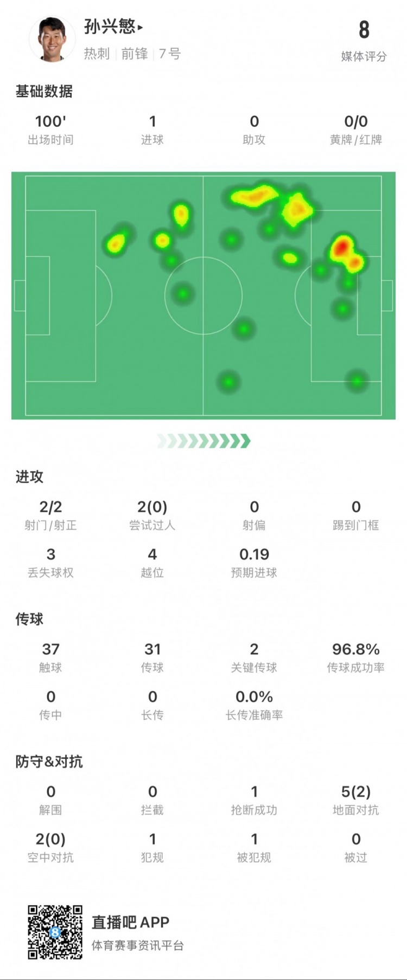
Task: Click the player avatar photo
Action: point(52,39)
